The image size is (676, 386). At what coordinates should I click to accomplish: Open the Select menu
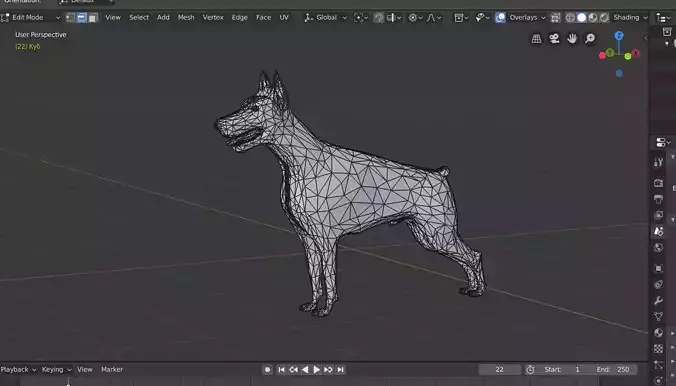(x=139, y=18)
